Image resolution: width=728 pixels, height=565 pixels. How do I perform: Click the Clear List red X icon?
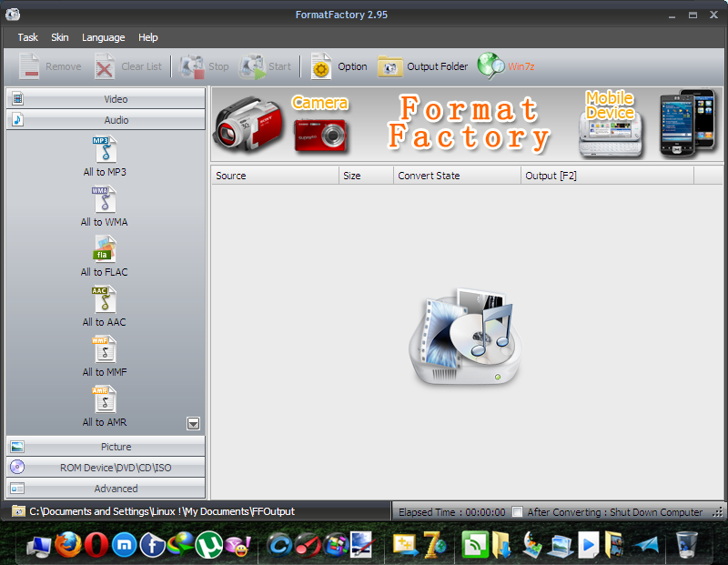(105, 66)
